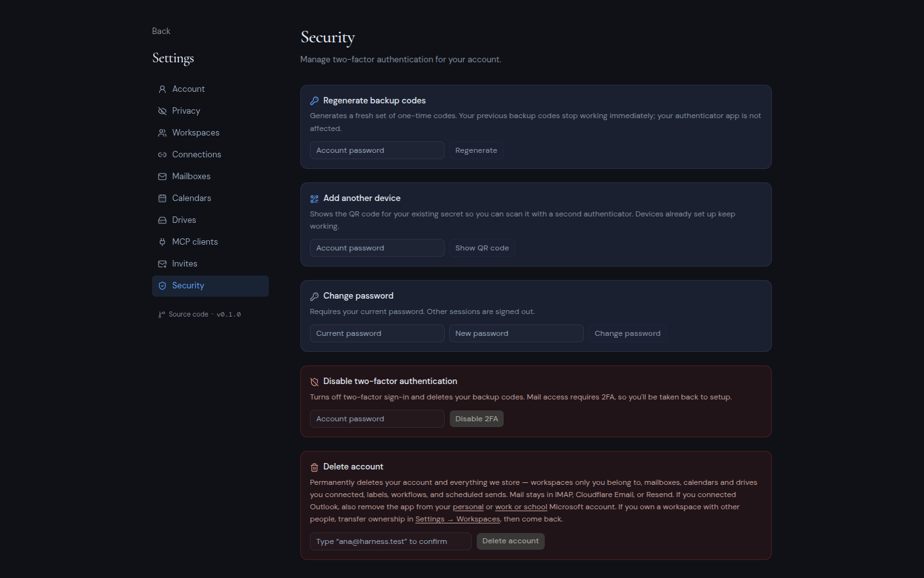Open the Settings → Workspaces link
Screen dimensions: 924x578
click(x=458, y=520)
